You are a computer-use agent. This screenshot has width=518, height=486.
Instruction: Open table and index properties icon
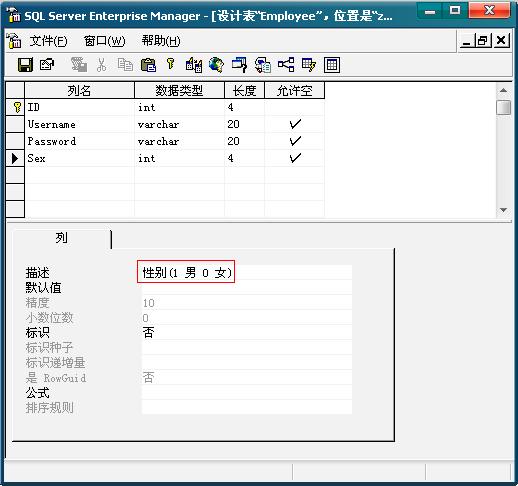[47, 65]
